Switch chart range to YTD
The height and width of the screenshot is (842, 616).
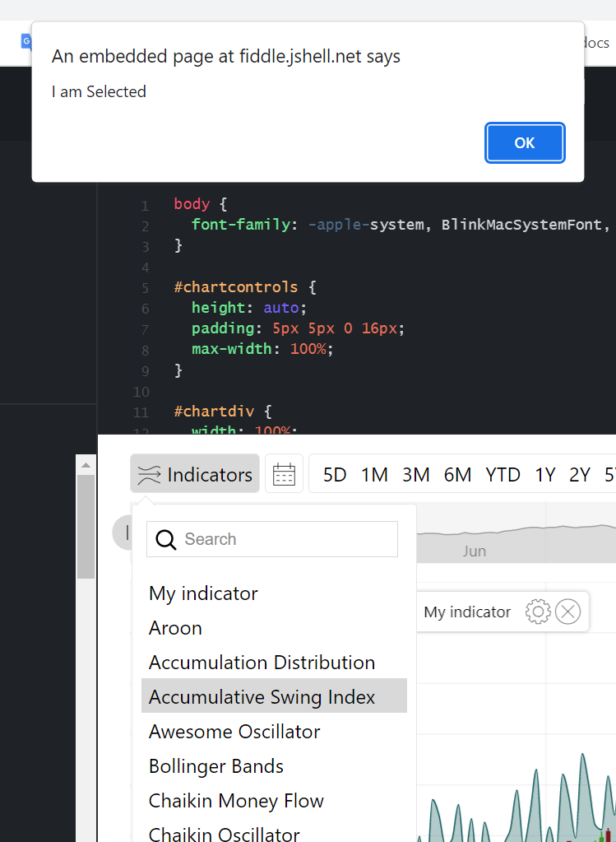click(x=503, y=474)
